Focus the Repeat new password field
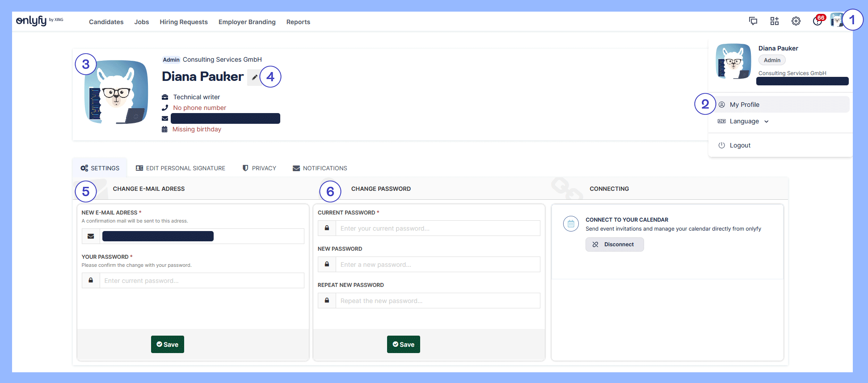The width and height of the screenshot is (868, 383). coord(437,301)
